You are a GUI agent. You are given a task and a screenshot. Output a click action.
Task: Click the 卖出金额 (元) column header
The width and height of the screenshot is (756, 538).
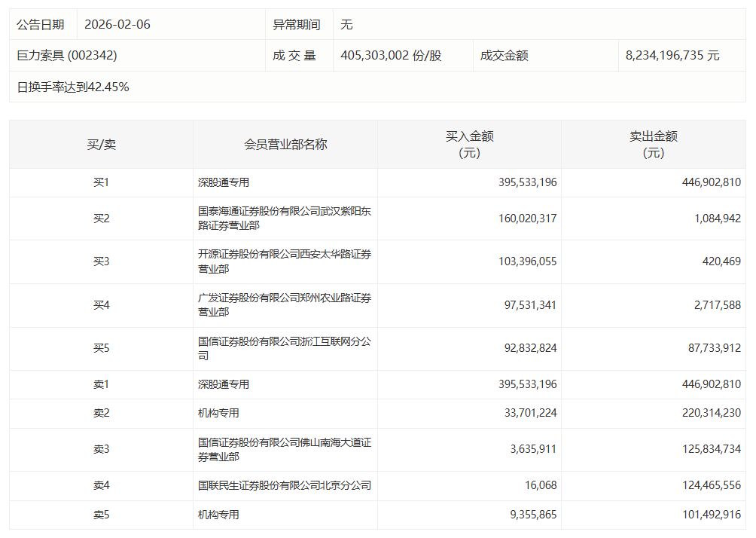pos(653,144)
